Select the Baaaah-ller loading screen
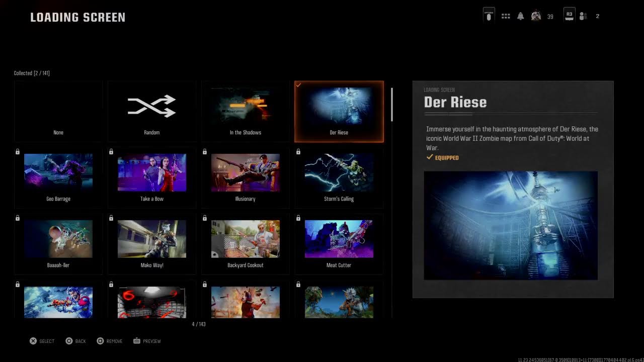Viewport: 644px width, 362px height. click(x=58, y=244)
